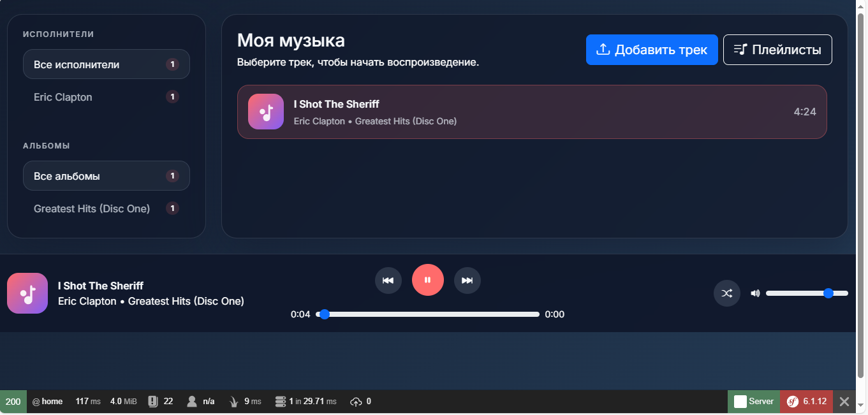This screenshot has width=868, height=415.
Task: Filter by album Greatest Hits (Disc One)
Action: point(107,208)
